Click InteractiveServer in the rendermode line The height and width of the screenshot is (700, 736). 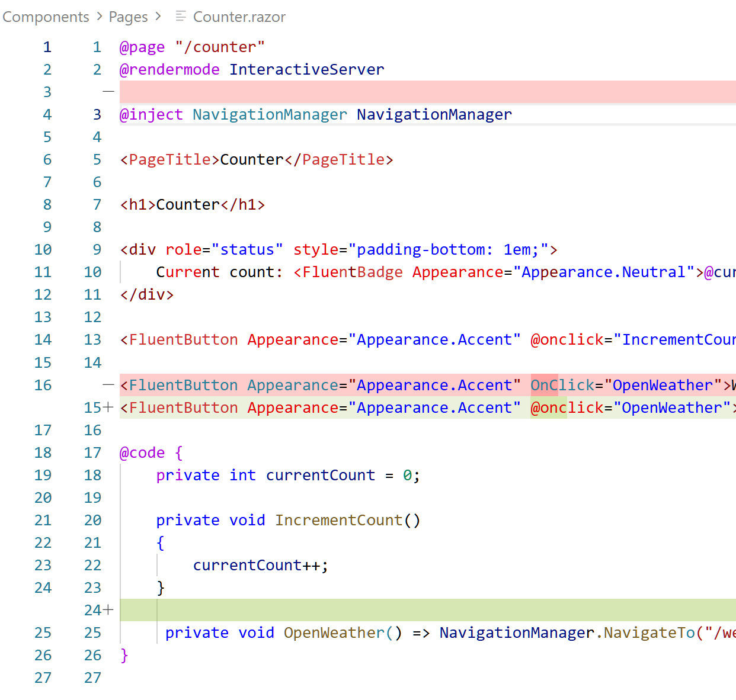click(307, 69)
